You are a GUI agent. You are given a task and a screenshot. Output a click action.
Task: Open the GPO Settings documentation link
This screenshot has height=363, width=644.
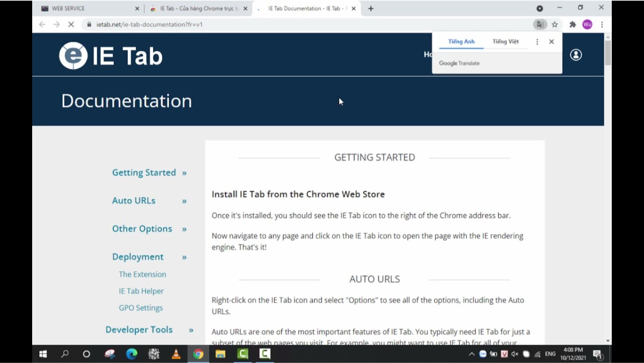coord(141,308)
